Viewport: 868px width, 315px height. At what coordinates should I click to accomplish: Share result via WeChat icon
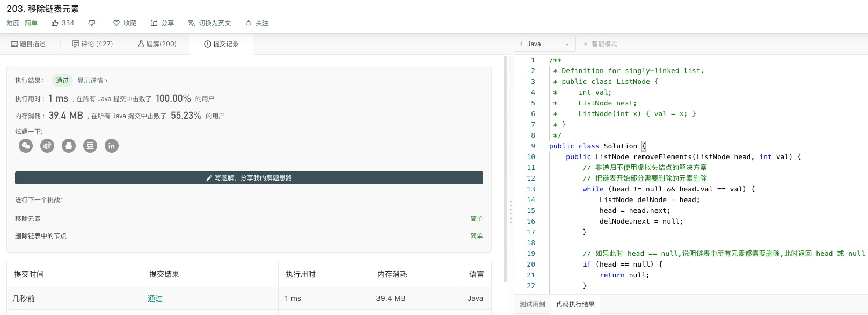[x=26, y=146]
